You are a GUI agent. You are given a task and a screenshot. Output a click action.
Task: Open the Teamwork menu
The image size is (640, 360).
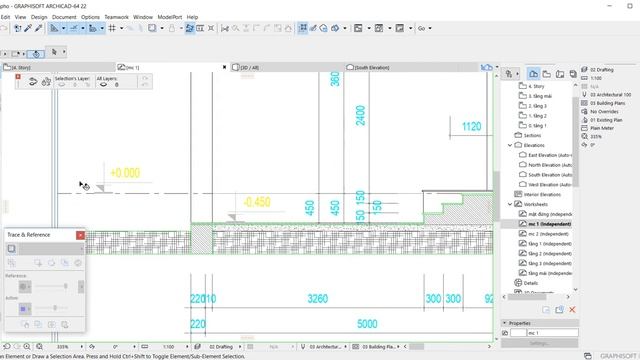pos(116,17)
